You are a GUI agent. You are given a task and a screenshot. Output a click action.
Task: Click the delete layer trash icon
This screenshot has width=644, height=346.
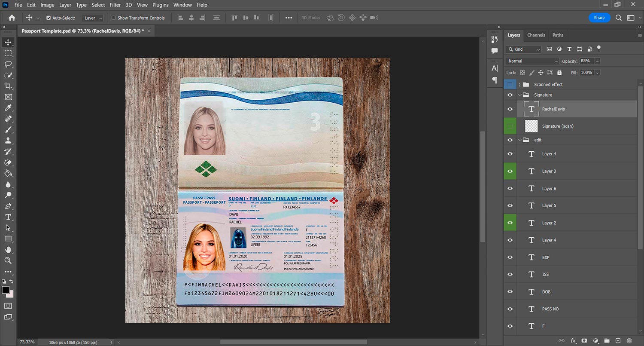tap(629, 341)
